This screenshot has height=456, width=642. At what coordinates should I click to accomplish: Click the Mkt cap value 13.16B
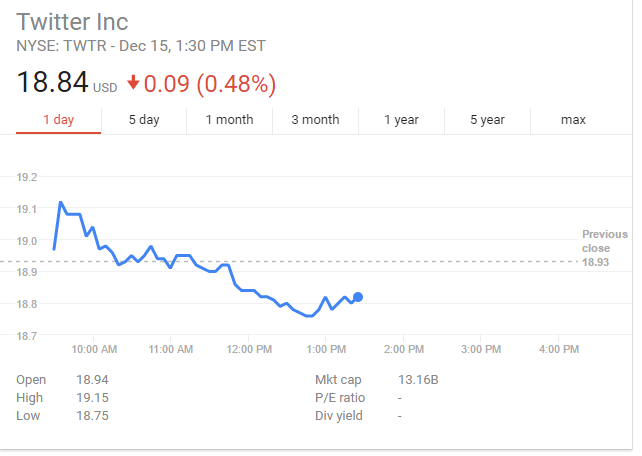418,380
